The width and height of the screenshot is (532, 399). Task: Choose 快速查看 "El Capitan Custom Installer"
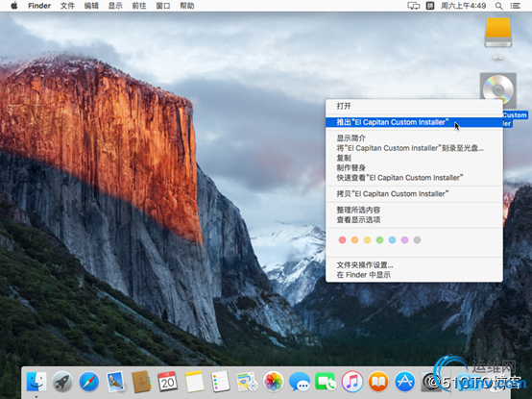[414, 178]
